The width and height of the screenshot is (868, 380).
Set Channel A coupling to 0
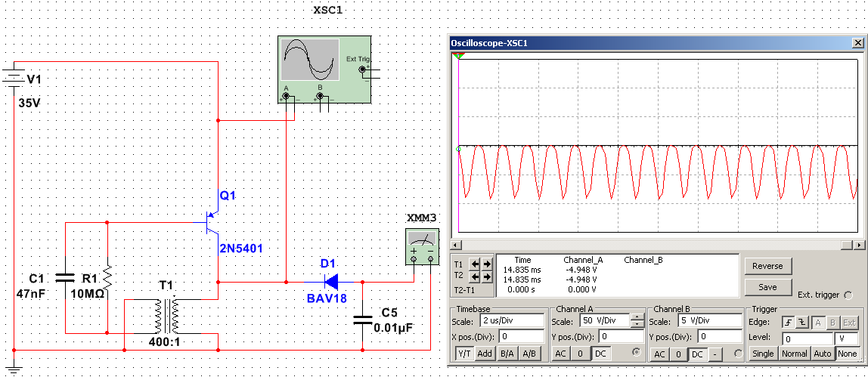[580, 354]
